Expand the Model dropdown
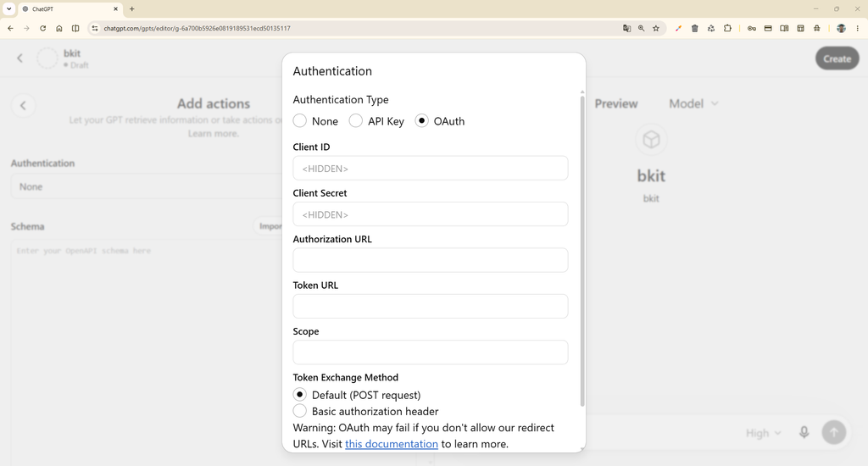This screenshot has height=466, width=868. 693,103
